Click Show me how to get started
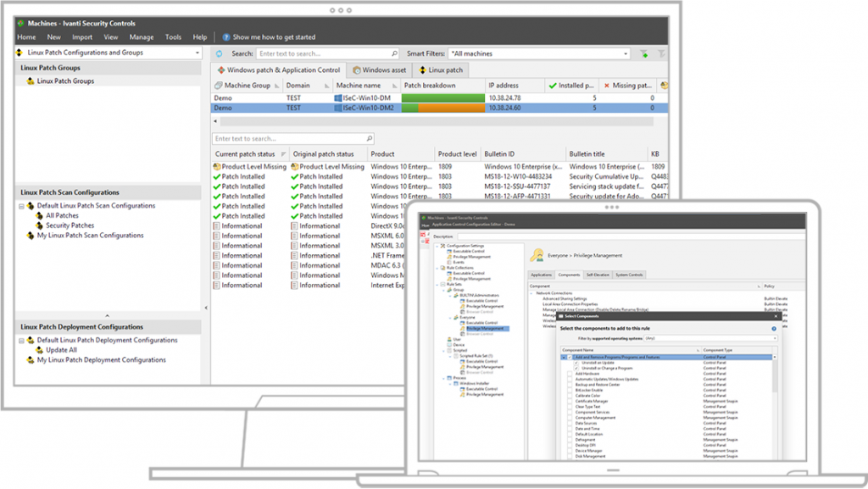Screen dimensions: 868x489 tap(274, 37)
